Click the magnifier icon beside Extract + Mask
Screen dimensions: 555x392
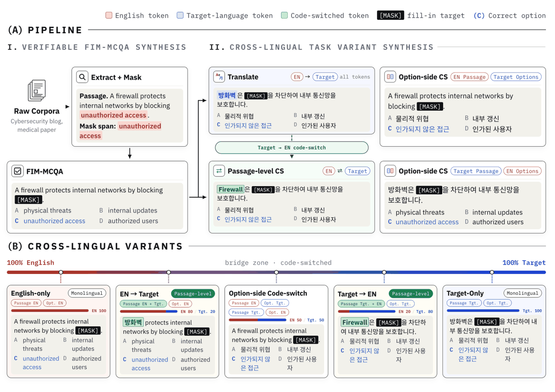82,77
